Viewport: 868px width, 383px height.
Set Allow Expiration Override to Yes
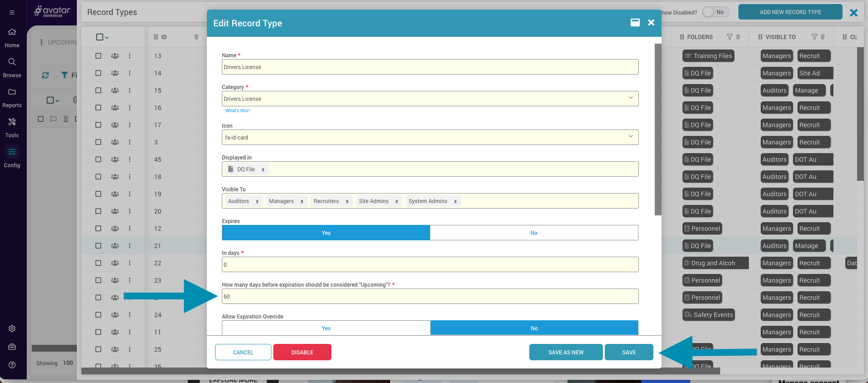pos(326,328)
